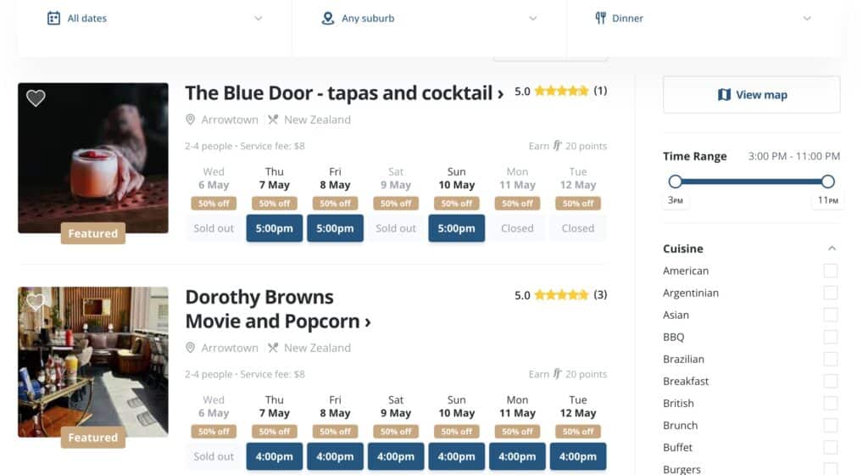Click Blue Door Closed Mon 11 May slot
The width and height of the screenshot is (868, 475).
(517, 228)
